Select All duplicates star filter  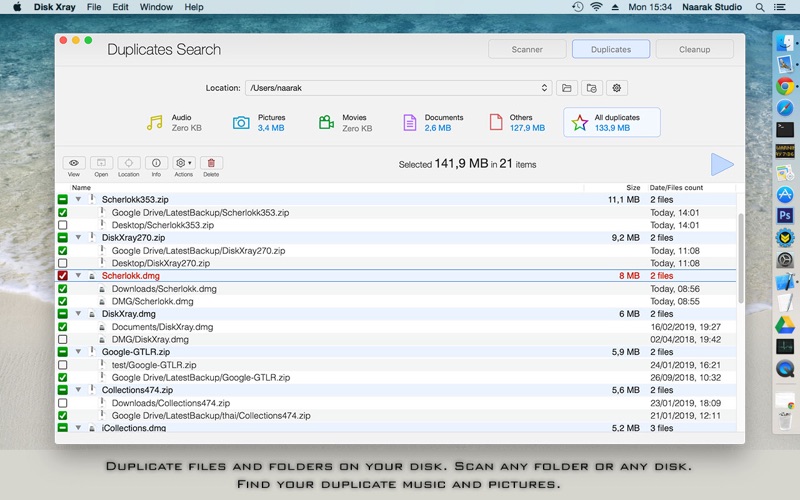[x=612, y=122]
